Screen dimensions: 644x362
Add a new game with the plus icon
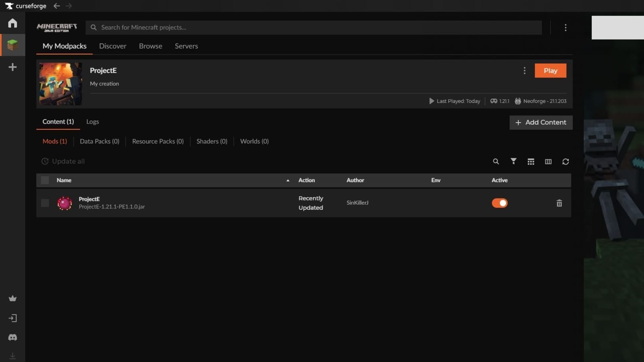click(12, 67)
